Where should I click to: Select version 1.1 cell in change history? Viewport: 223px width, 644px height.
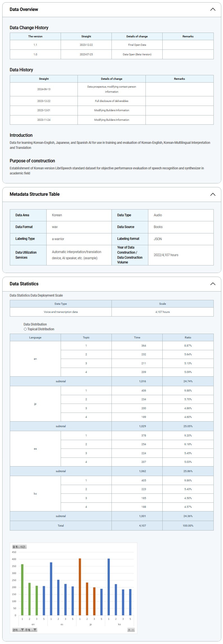(x=35, y=45)
